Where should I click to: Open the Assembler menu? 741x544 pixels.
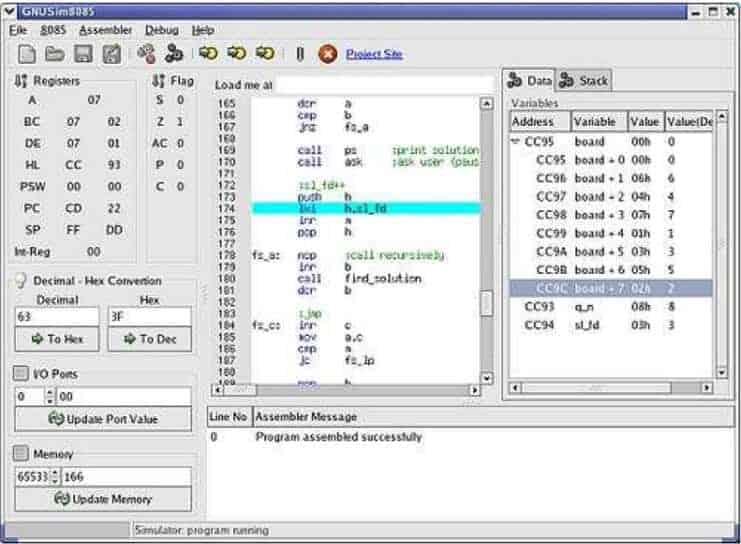click(105, 30)
